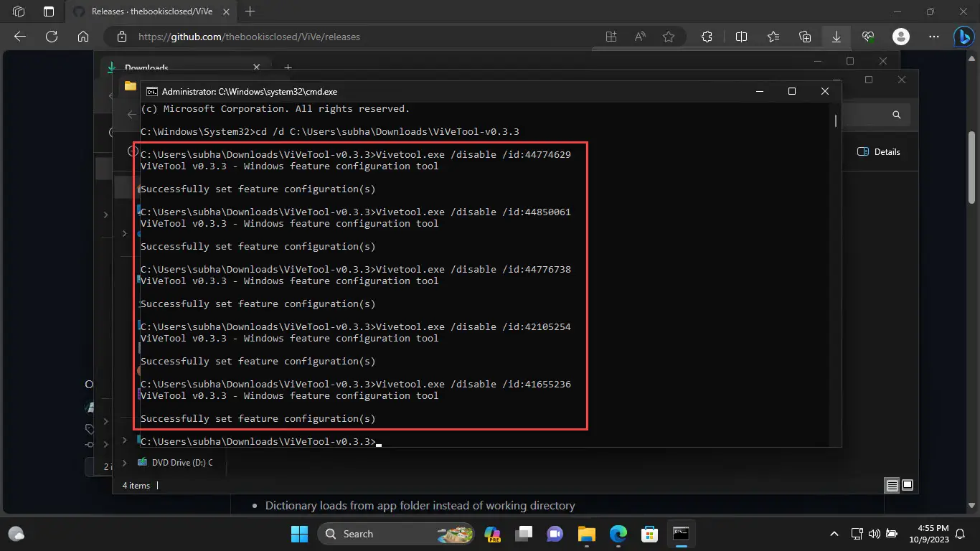Show hidden system tray icons chevron

(834, 534)
